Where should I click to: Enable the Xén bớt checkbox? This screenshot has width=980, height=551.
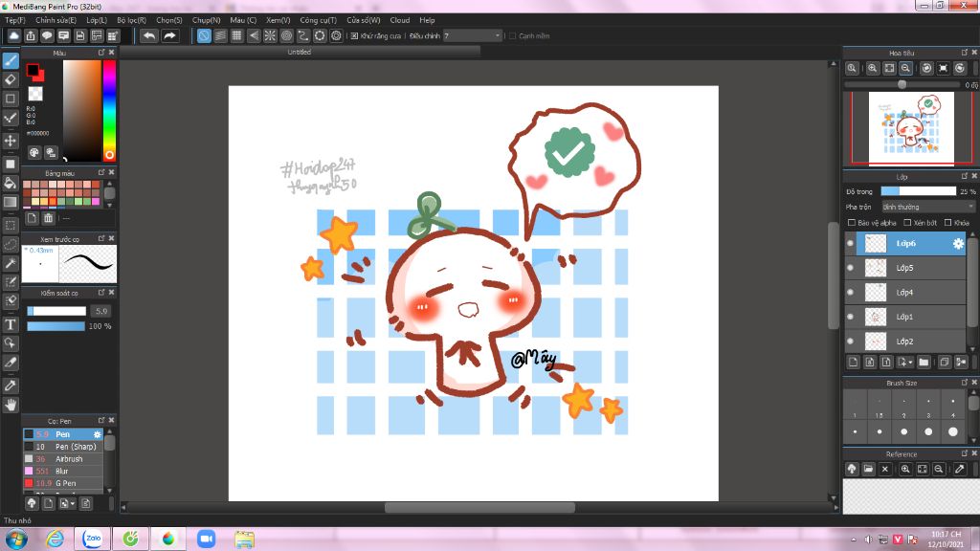coord(907,222)
